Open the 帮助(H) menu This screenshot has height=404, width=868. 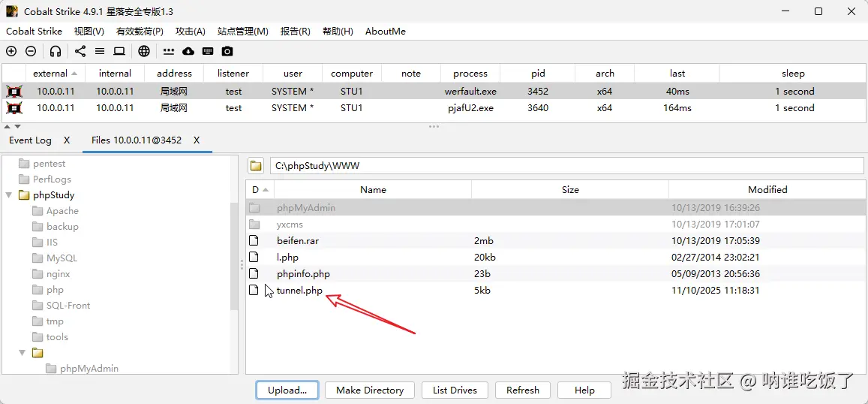pos(338,31)
